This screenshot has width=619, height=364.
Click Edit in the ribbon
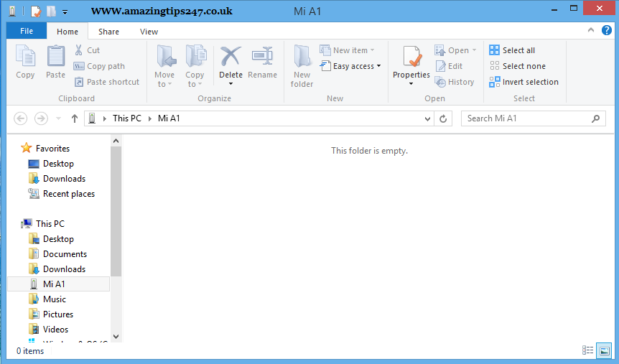coord(449,66)
